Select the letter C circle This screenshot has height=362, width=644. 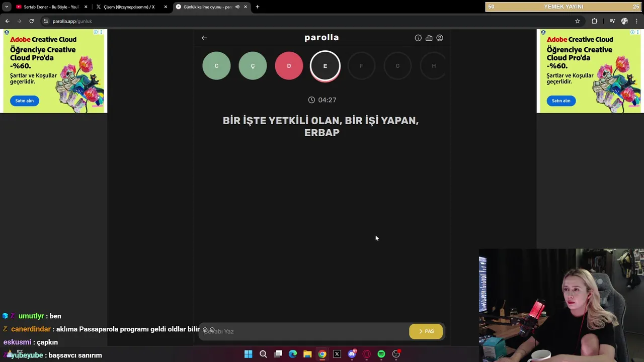click(x=216, y=66)
